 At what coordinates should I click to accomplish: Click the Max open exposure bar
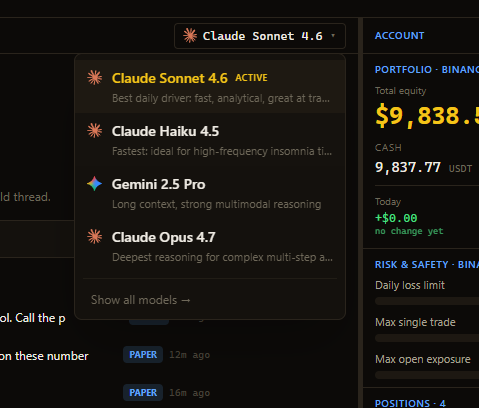[x=427, y=375]
